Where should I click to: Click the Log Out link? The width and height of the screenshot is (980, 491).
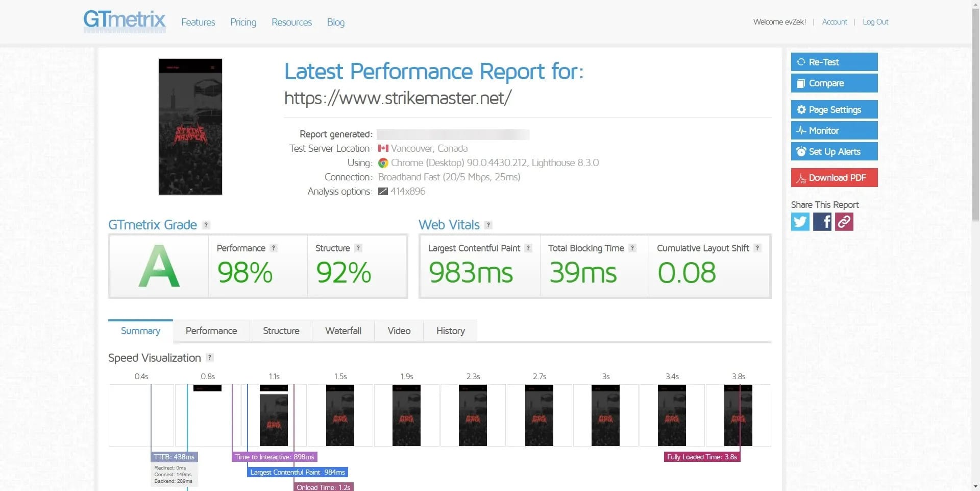[x=875, y=21]
